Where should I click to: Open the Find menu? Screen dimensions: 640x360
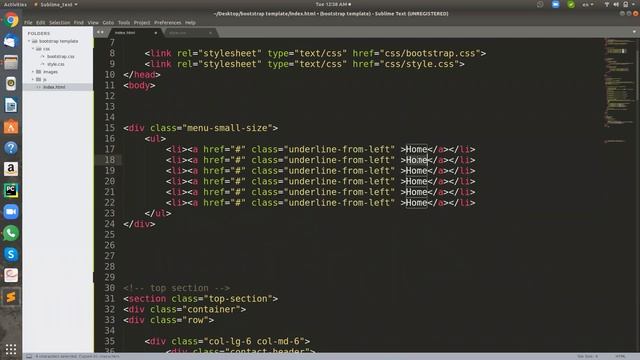click(79, 22)
